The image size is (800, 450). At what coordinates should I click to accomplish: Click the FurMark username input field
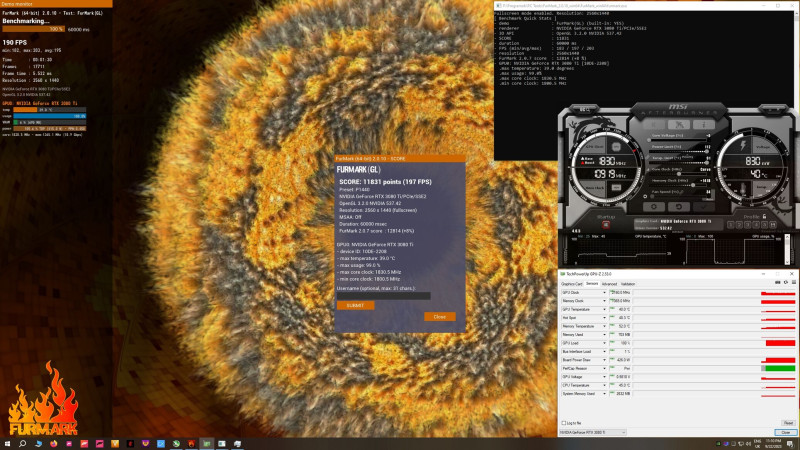click(x=383, y=295)
